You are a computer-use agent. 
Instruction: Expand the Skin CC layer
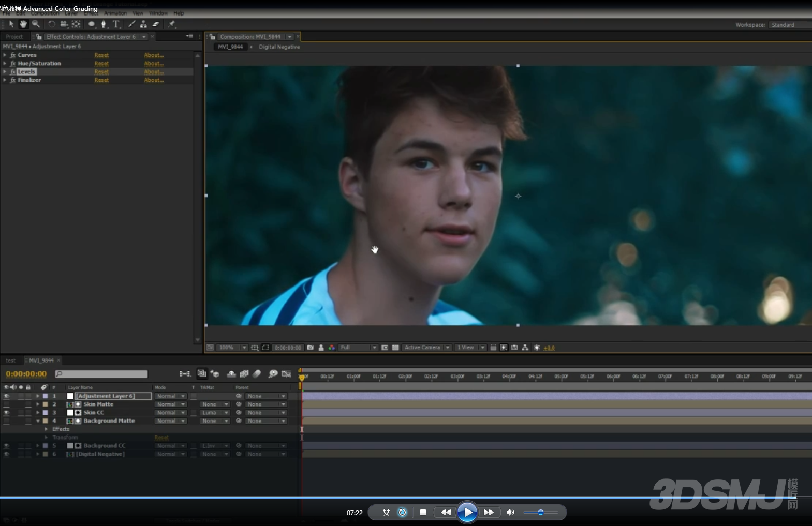coord(38,413)
